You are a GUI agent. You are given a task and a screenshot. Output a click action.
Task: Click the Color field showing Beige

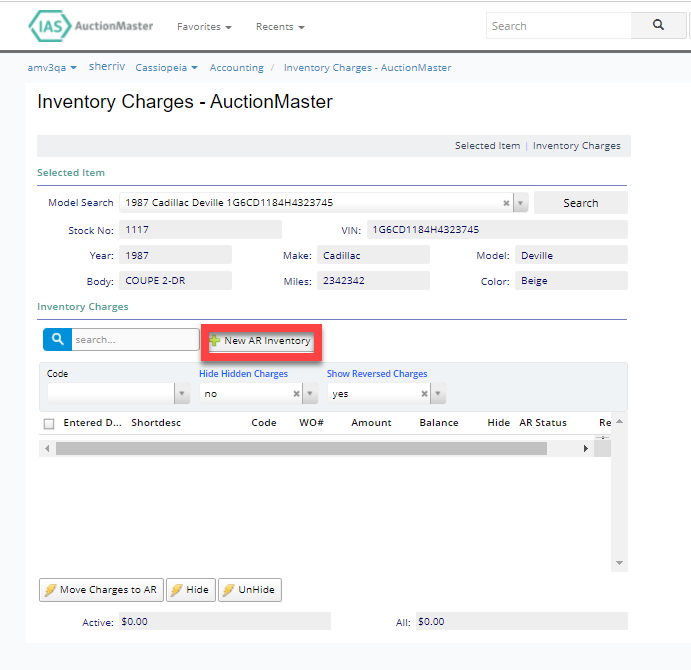click(x=571, y=281)
